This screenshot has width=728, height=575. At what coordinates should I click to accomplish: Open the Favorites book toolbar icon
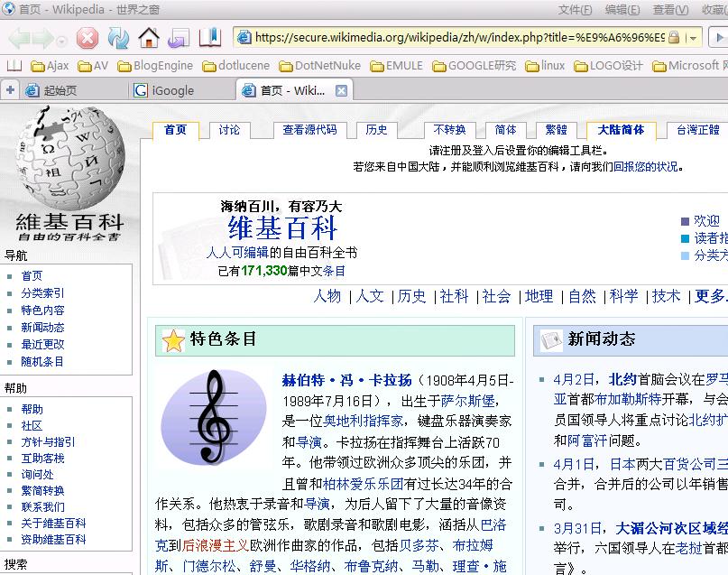tap(209, 38)
